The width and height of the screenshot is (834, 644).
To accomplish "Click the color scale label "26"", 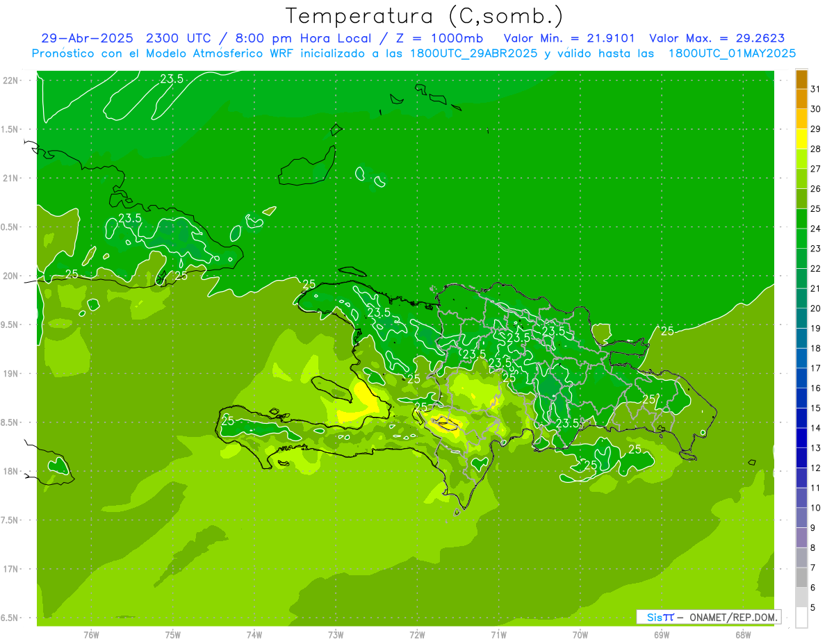I will [816, 188].
